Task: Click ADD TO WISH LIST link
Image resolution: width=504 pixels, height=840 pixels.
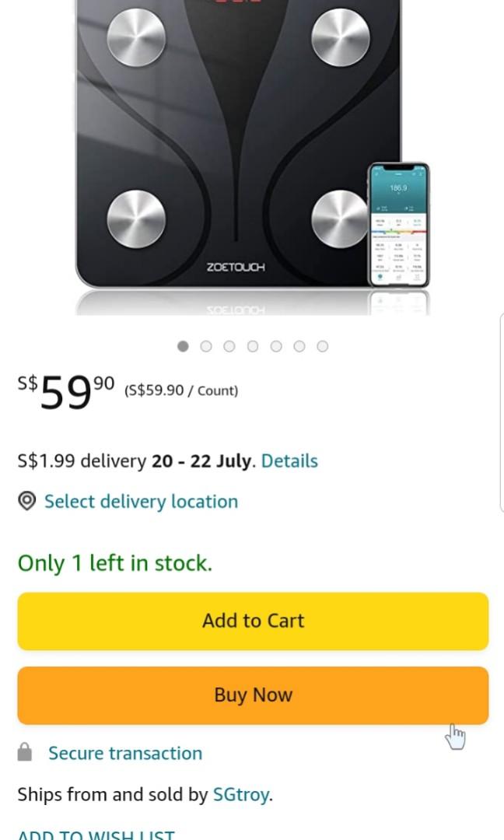Action: [x=96, y=833]
